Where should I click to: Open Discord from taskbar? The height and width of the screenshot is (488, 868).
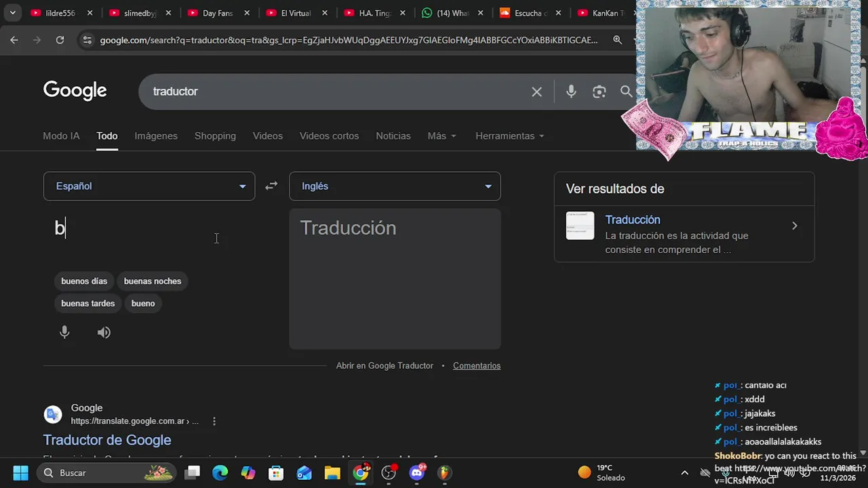[416, 472]
